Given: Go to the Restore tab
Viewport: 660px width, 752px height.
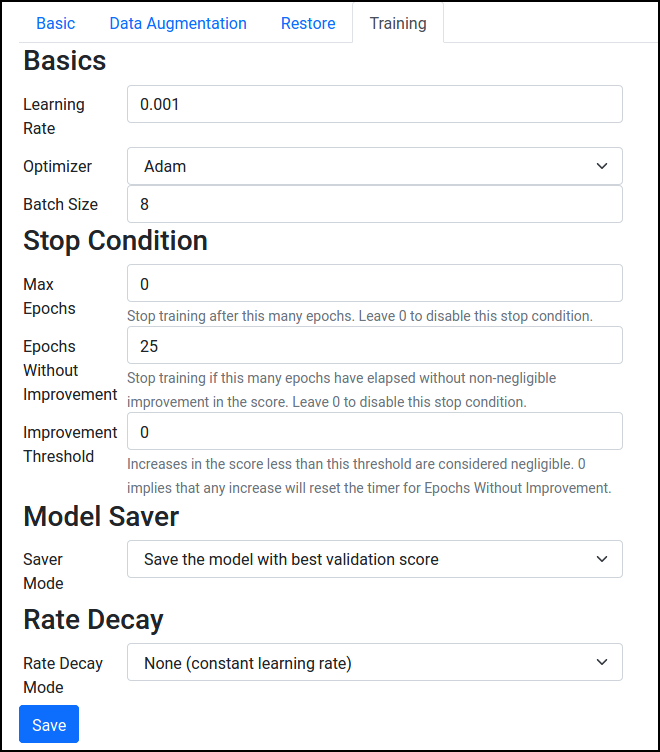Looking at the screenshot, I should (x=308, y=23).
